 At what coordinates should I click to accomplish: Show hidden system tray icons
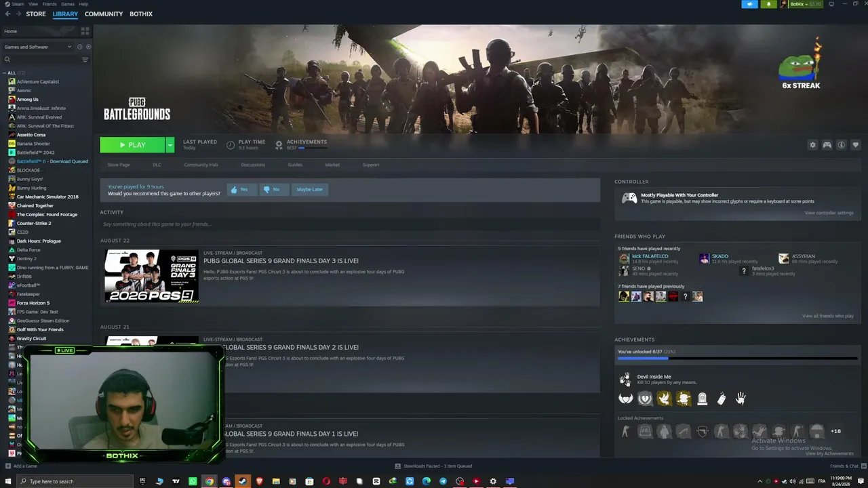pyautogui.click(x=759, y=481)
